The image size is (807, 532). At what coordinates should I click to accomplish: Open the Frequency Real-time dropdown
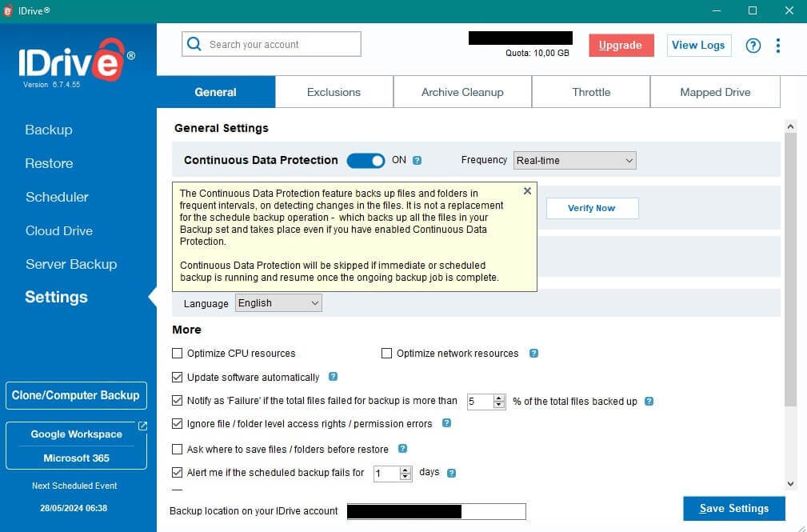point(575,161)
